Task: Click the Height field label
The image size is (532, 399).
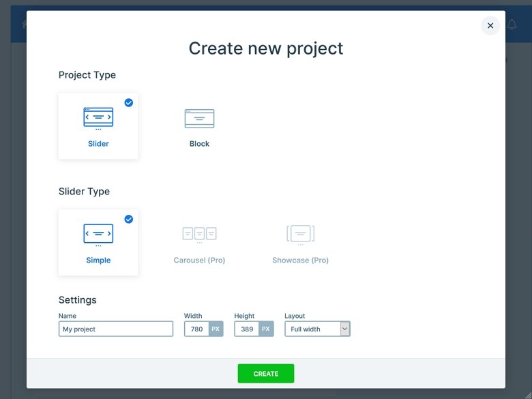Action: (244, 316)
